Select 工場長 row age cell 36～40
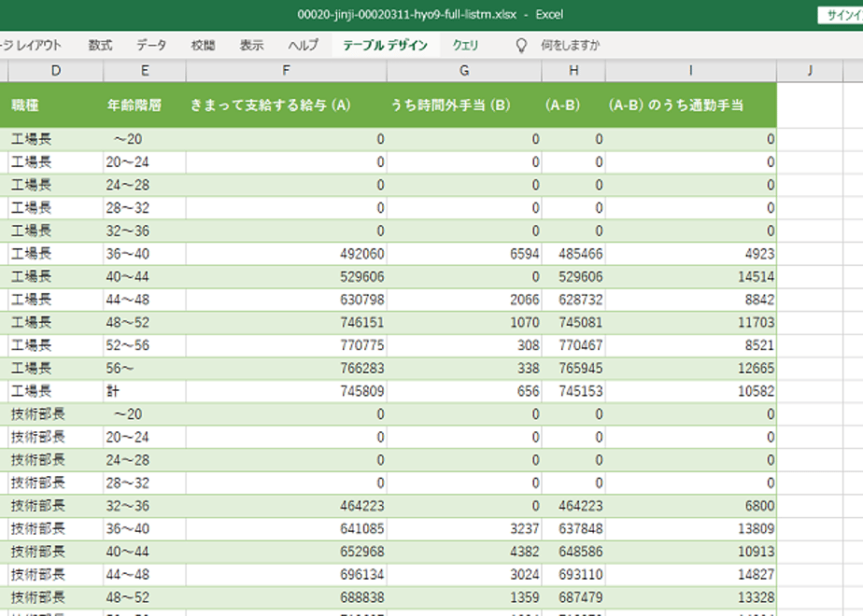Image resolution: width=863 pixels, height=616 pixels. (145, 254)
